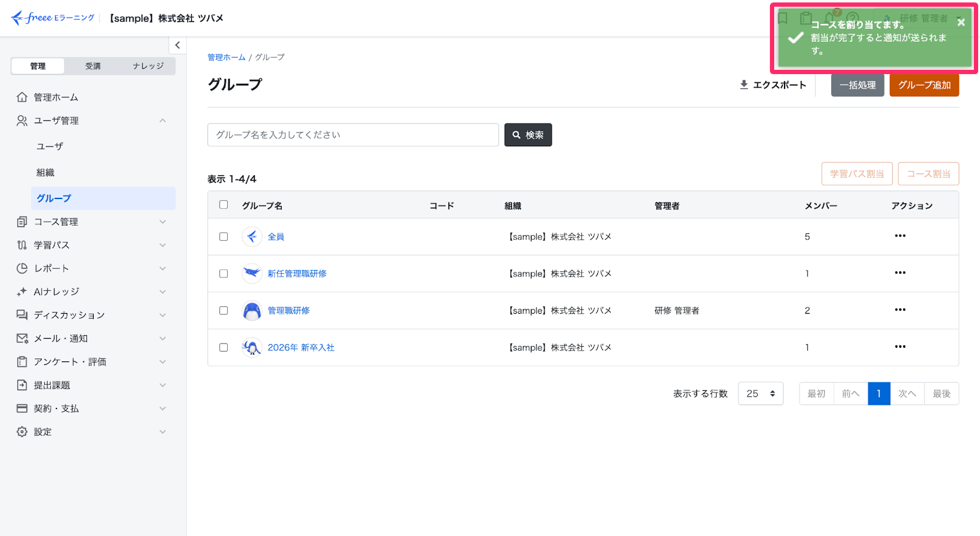Image resolution: width=980 pixels, height=536 pixels.
Task: Click the submission icon for 提出課題
Action: tap(22, 385)
